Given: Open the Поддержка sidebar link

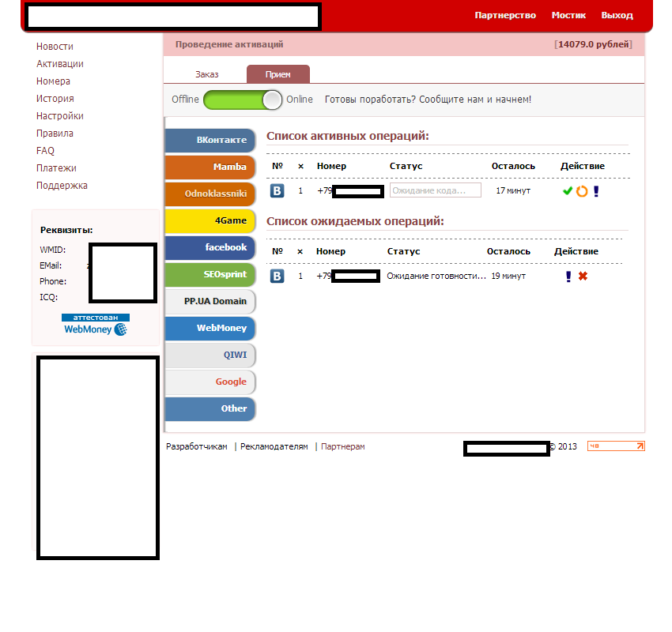Looking at the screenshot, I should point(62,186).
